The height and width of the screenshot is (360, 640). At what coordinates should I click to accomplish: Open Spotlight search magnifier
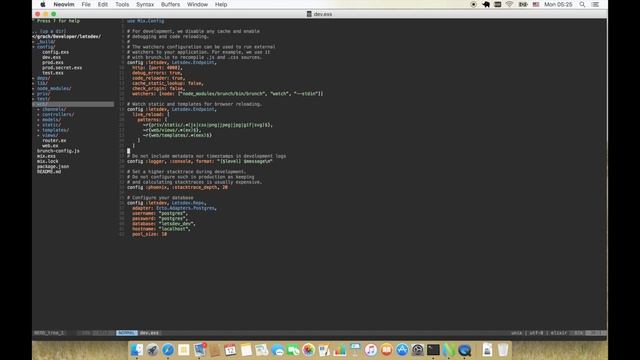pyautogui.click(x=582, y=4)
